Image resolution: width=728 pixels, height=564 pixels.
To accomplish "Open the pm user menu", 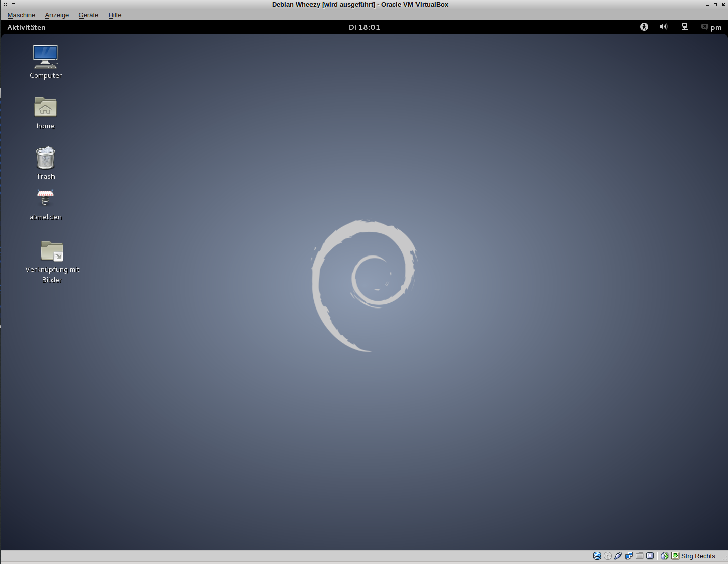I will (716, 28).
